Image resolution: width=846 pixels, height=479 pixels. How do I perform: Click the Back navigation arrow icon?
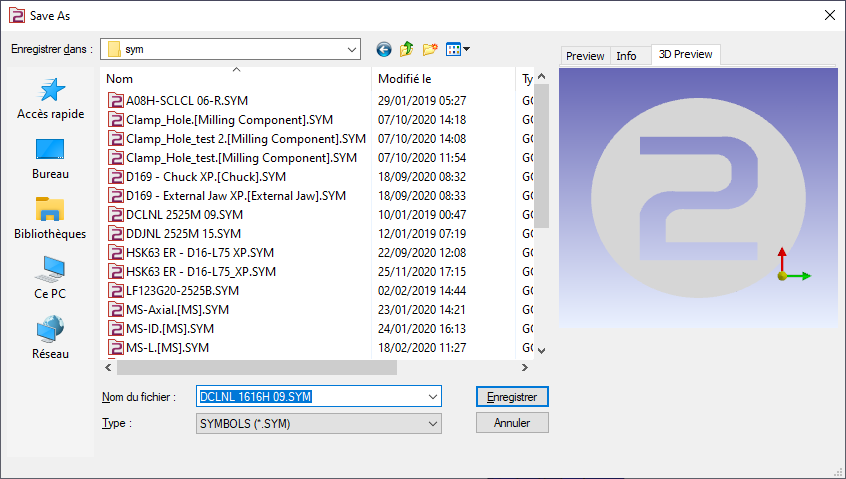pyautogui.click(x=384, y=49)
